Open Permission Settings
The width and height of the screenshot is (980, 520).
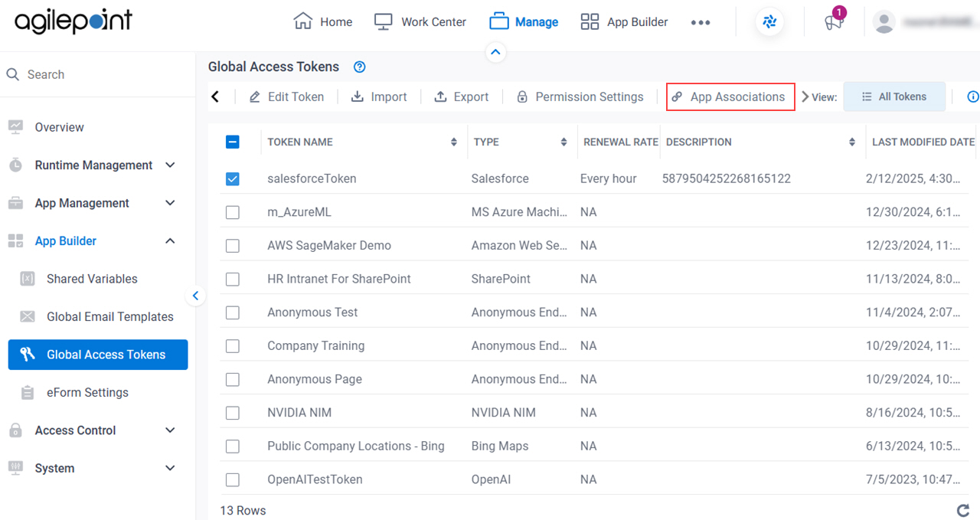[x=580, y=96]
